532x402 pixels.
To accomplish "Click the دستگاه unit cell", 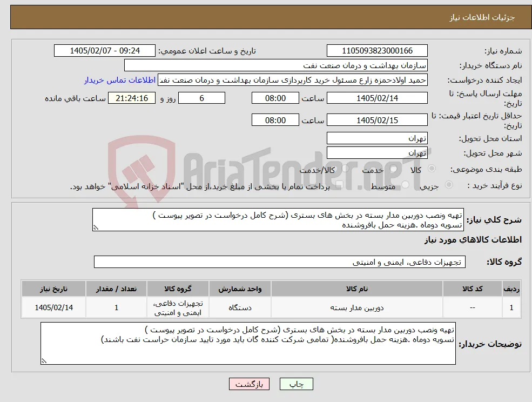I will [x=240, y=307].
